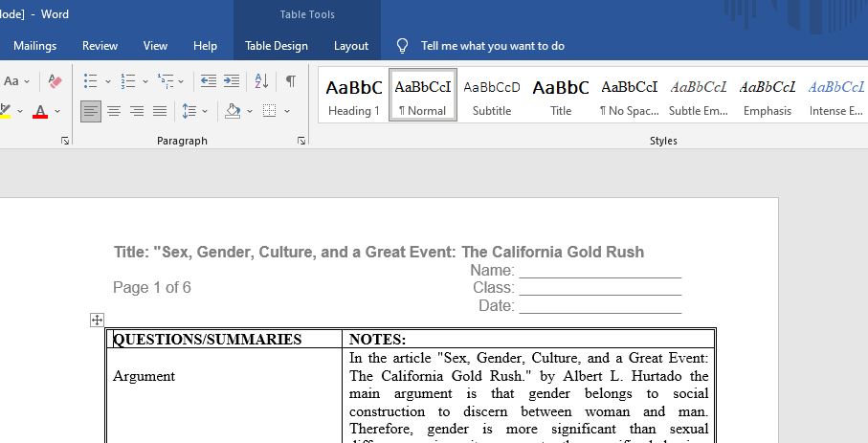Open font color dropdown arrow
Screen dimensions: 868x443
point(57,111)
